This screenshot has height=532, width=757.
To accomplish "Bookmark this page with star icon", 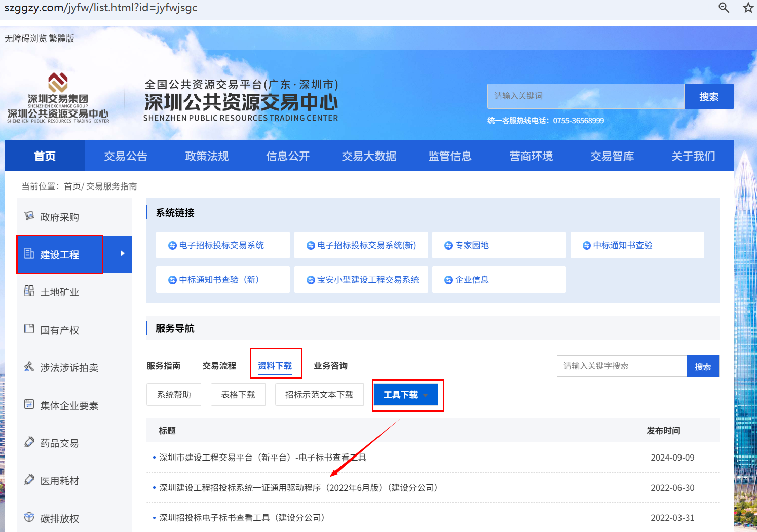I will tap(748, 8).
